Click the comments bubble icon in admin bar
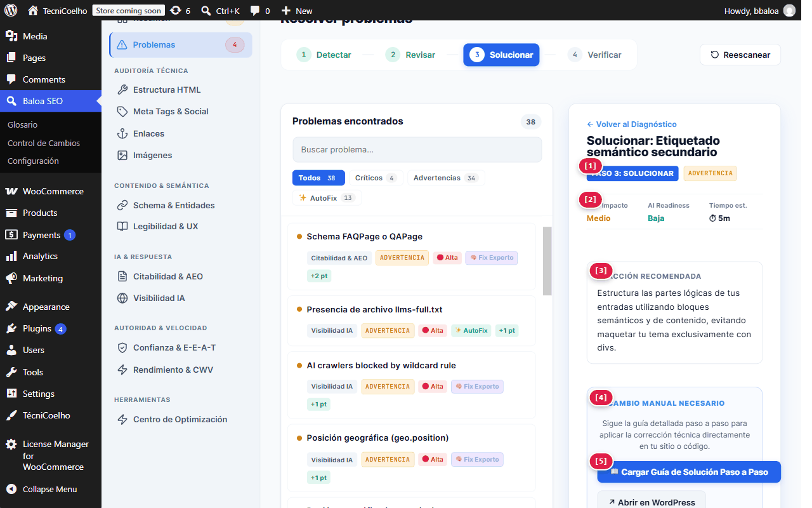Viewport: 812px width, 508px height. pyautogui.click(x=254, y=11)
